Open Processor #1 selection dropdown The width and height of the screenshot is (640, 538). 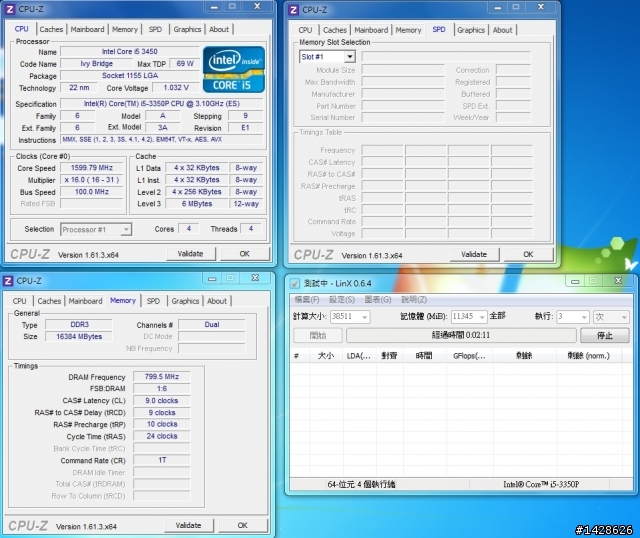click(96, 230)
